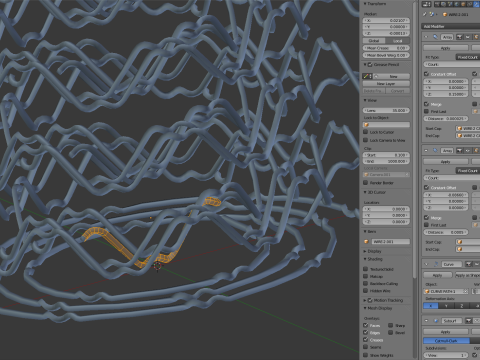Image resolution: width=480 pixels, height=360 pixels.
Task: Collapse the Grease Pencil panel
Action: click(x=365, y=64)
